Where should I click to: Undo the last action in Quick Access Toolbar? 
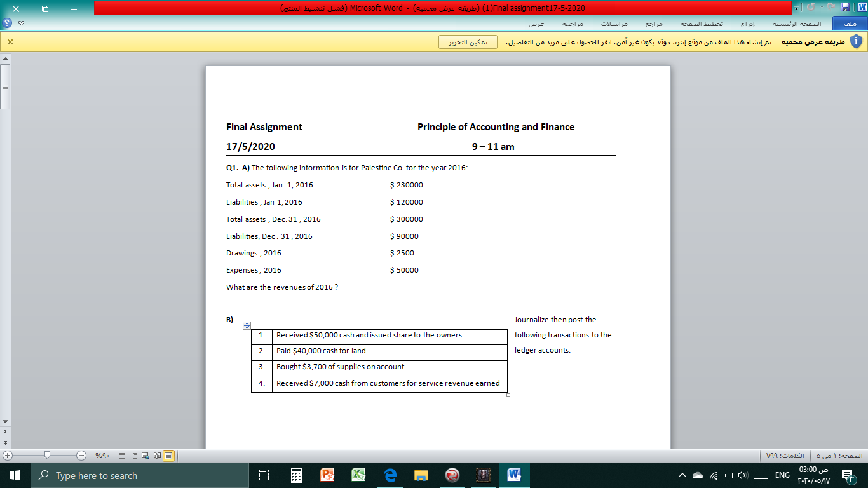coord(811,6)
